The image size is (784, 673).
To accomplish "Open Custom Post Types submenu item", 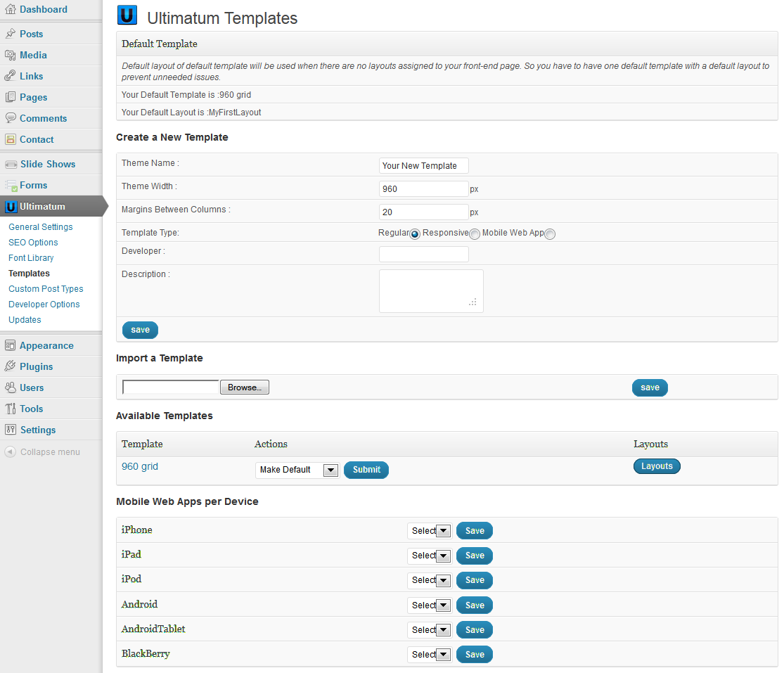I will 46,289.
